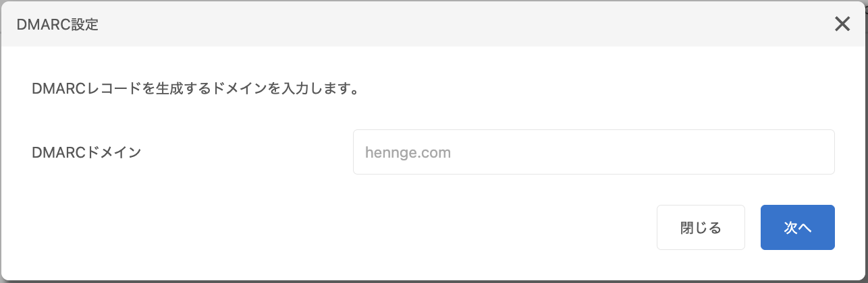The image size is (868, 283).
Task: Place the cursor in the domain text box
Action: 594,152
